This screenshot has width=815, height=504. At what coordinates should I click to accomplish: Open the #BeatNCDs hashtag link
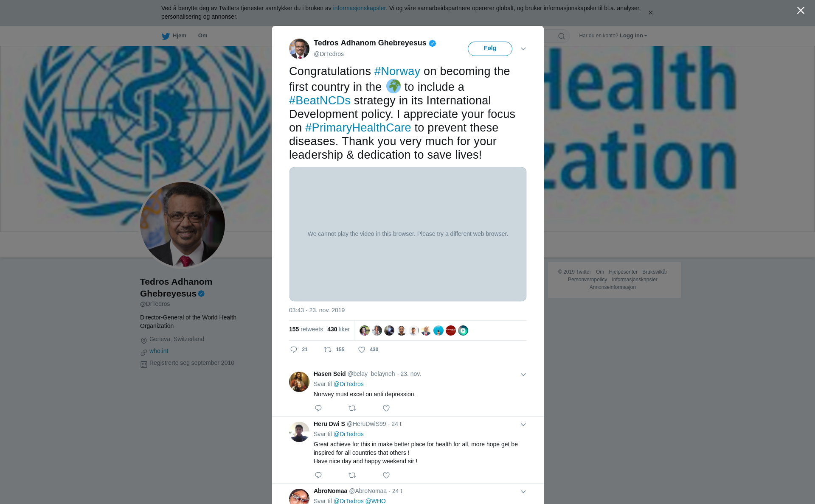pyautogui.click(x=320, y=101)
